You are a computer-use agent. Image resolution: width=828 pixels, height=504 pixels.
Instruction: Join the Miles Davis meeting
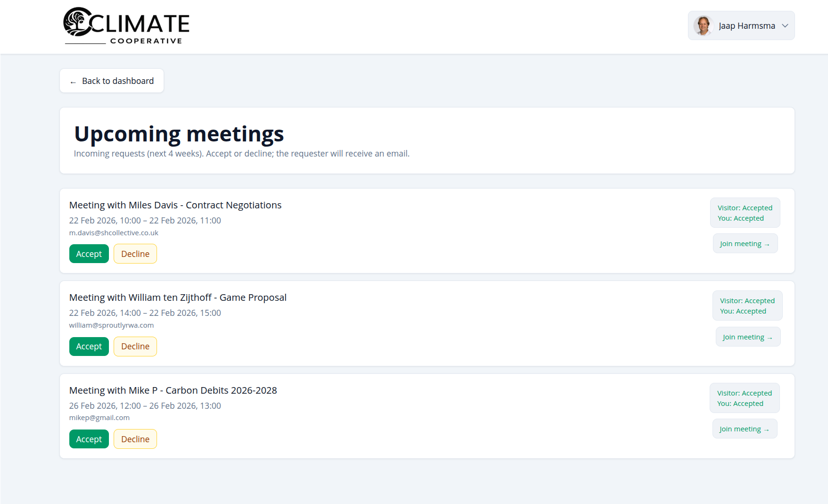click(745, 244)
